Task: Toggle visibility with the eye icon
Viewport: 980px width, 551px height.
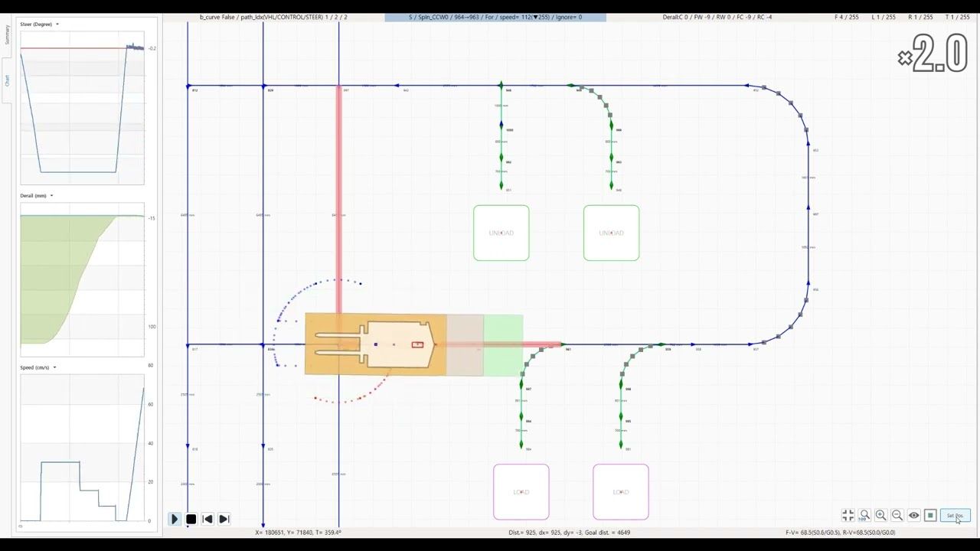Action: [913, 516]
